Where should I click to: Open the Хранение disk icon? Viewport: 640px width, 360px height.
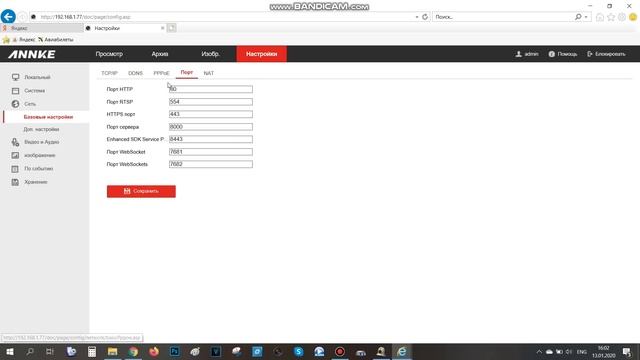(16, 182)
